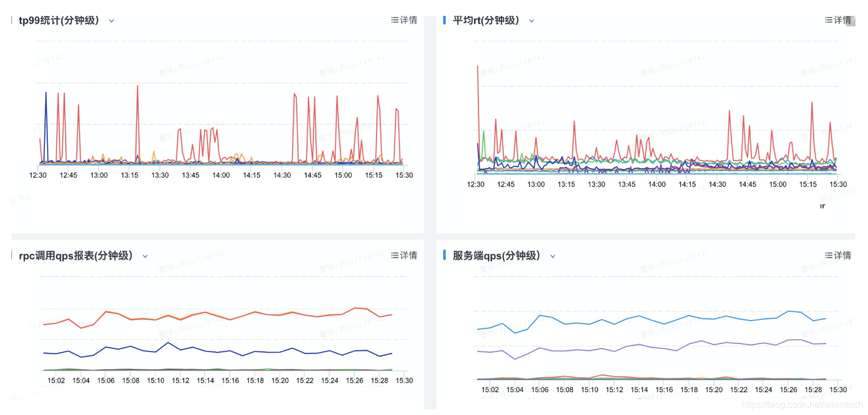
Task: Click the blog.csdn.net/alienttech watermark link
Action: point(804,405)
